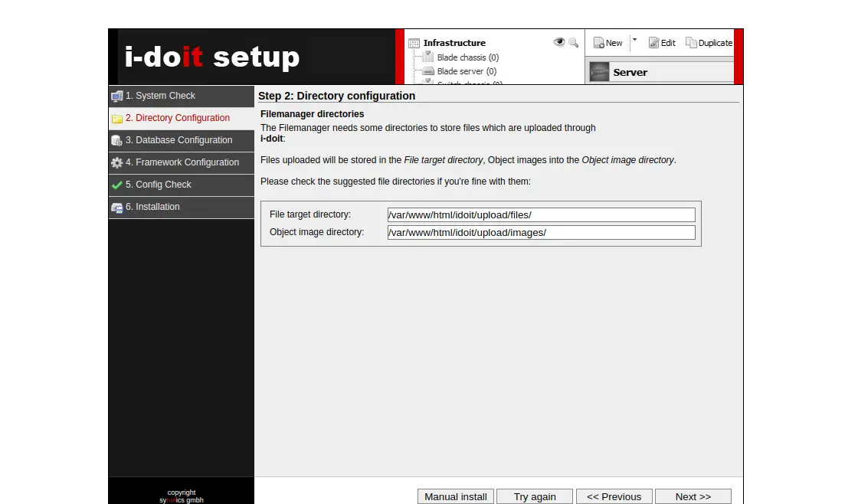Click the Framework Configuration gear icon

coord(116,162)
